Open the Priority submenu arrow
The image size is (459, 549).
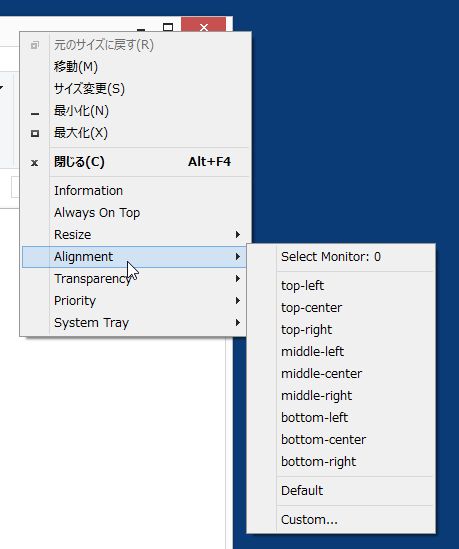[x=238, y=300]
